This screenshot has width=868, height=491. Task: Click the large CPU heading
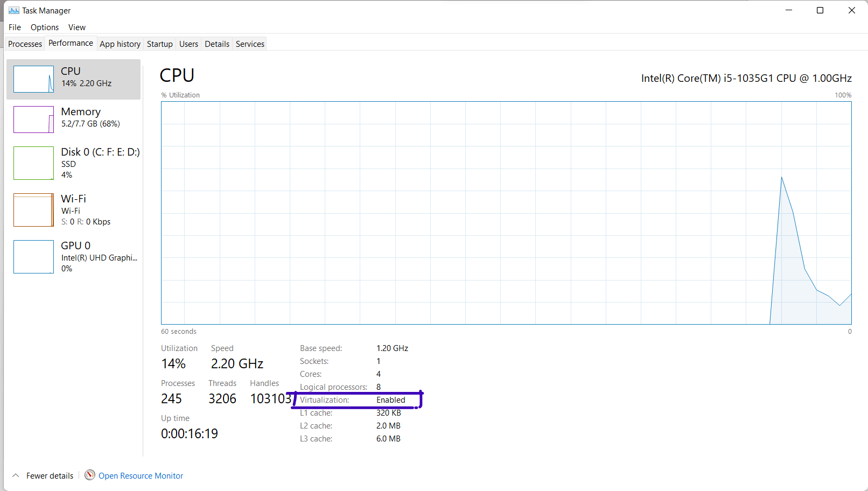click(177, 75)
